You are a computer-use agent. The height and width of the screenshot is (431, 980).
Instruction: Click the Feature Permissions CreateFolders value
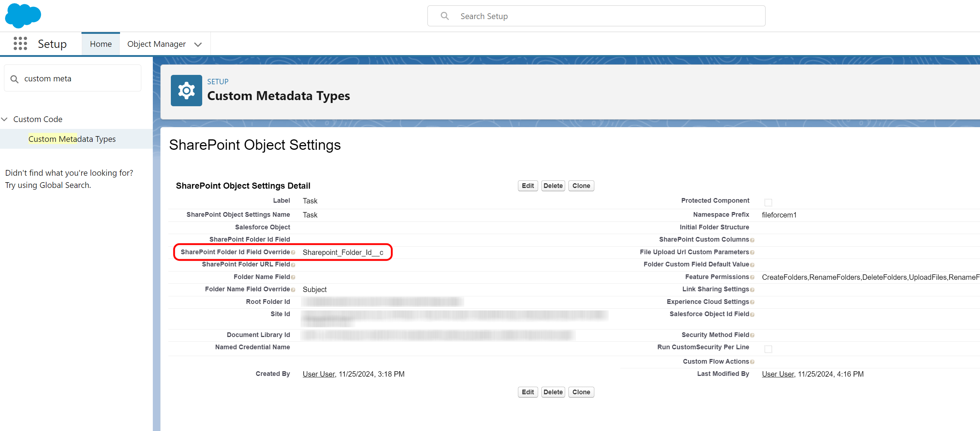pyautogui.click(x=870, y=277)
